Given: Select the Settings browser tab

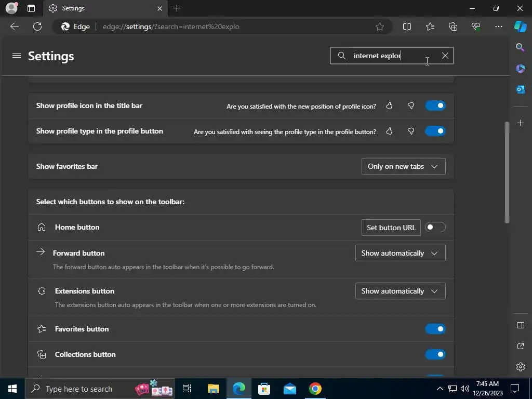Looking at the screenshot, I should click(x=105, y=8).
